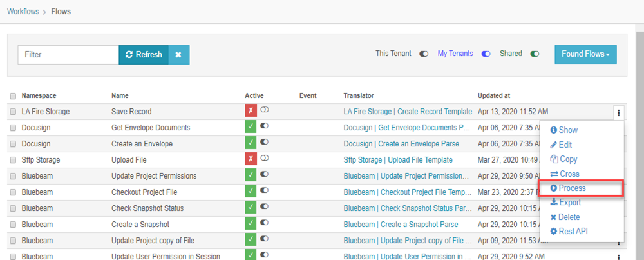Toggle active switch for Create a Snapshot
This screenshot has height=260, width=644.
pyautogui.click(x=264, y=222)
